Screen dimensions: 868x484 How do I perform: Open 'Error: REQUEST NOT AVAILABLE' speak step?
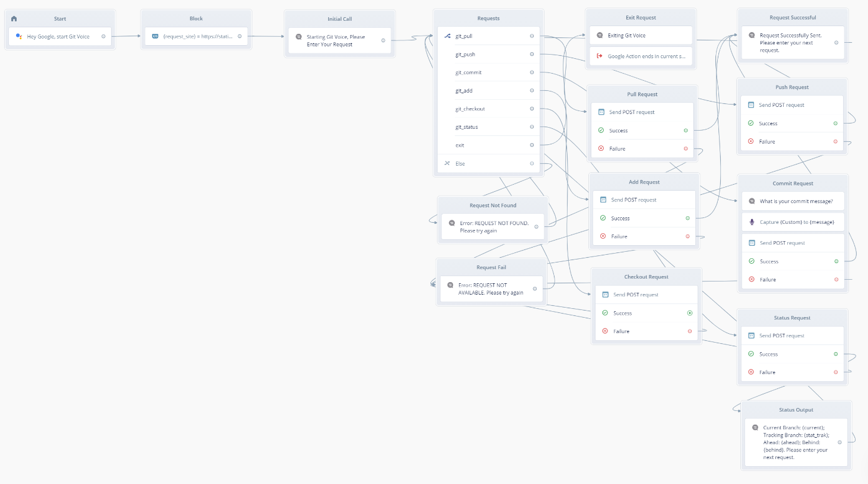[x=492, y=289]
